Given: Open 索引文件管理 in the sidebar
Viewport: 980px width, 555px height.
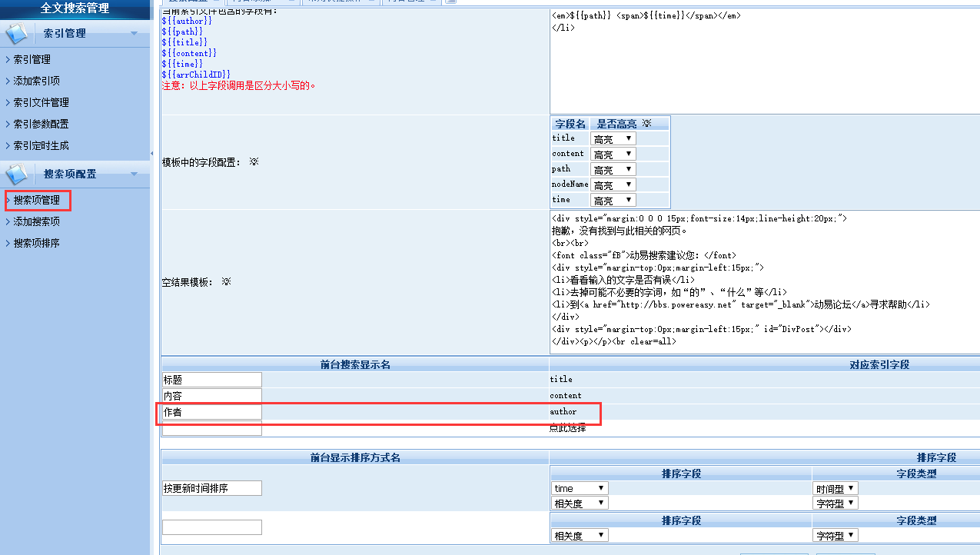Looking at the screenshot, I should [41, 102].
